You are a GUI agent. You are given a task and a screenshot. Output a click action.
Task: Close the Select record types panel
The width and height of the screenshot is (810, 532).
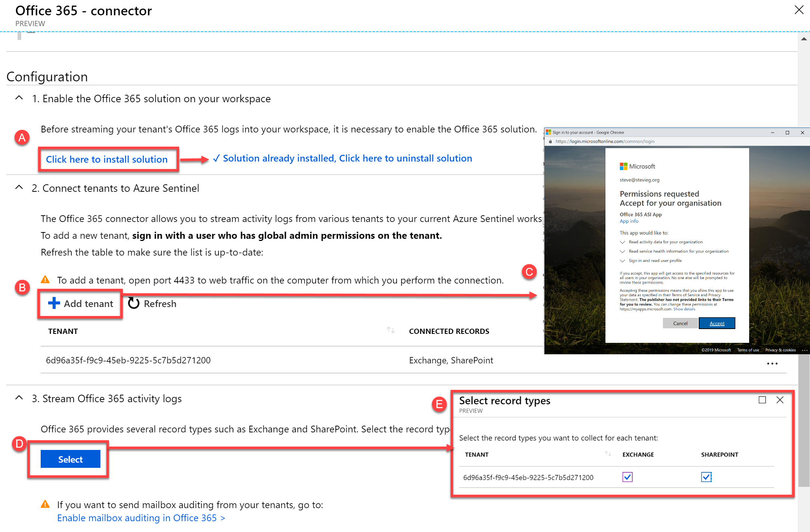pos(780,400)
